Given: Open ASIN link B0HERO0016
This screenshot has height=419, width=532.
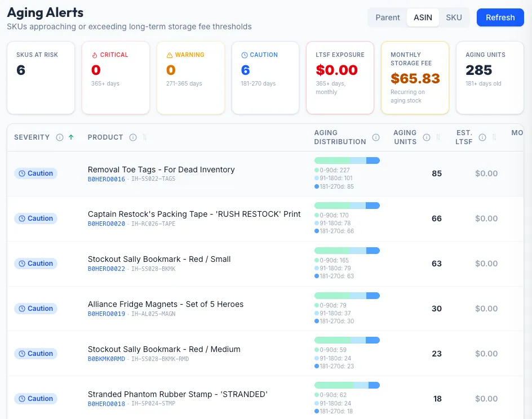Looking at the screenshot, I should [x=106, y=179].
